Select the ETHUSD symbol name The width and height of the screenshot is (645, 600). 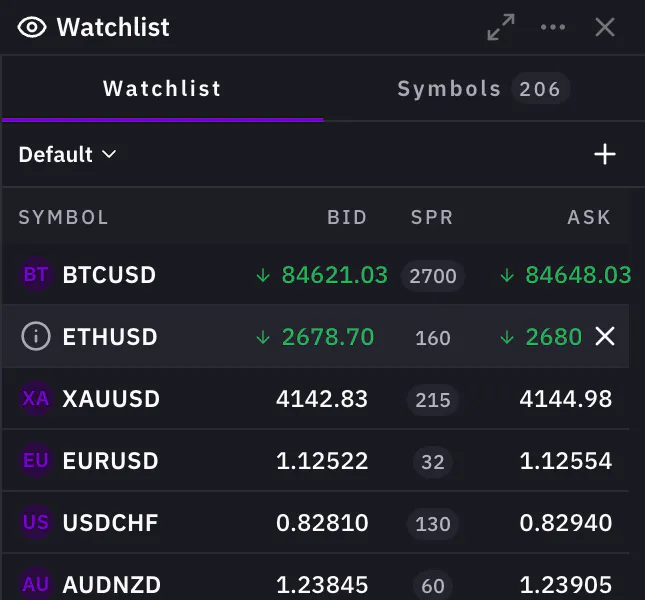pyautogui.click(x=110, y=337)
